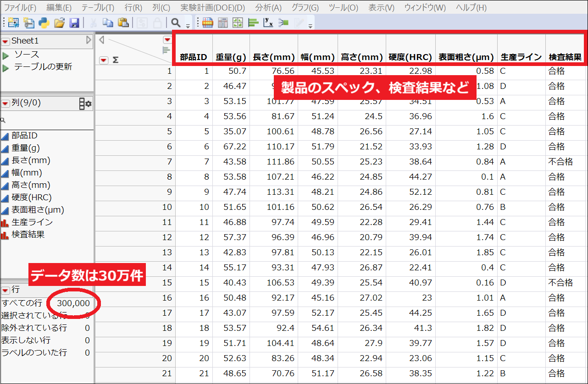Click the Data Filter toolbar icon

point(142,22)
